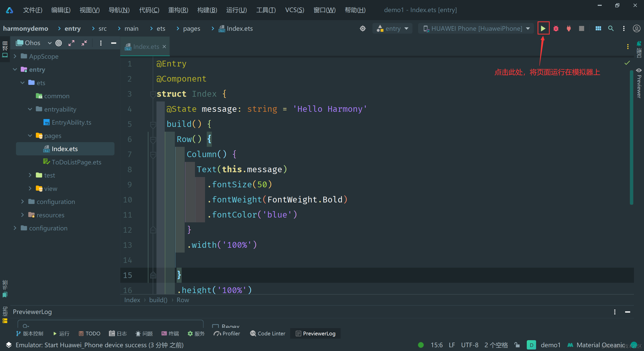This screenshot has height=351, width=644.
Task: Click the Stop square button in toolbar
Action: pyautogui.click(x=581, y=28)
